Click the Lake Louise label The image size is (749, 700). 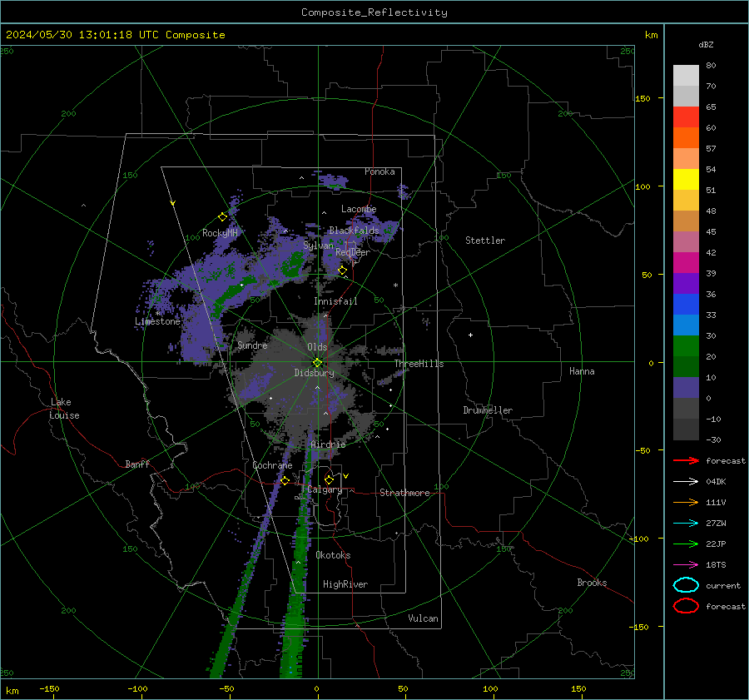[64, 409]
